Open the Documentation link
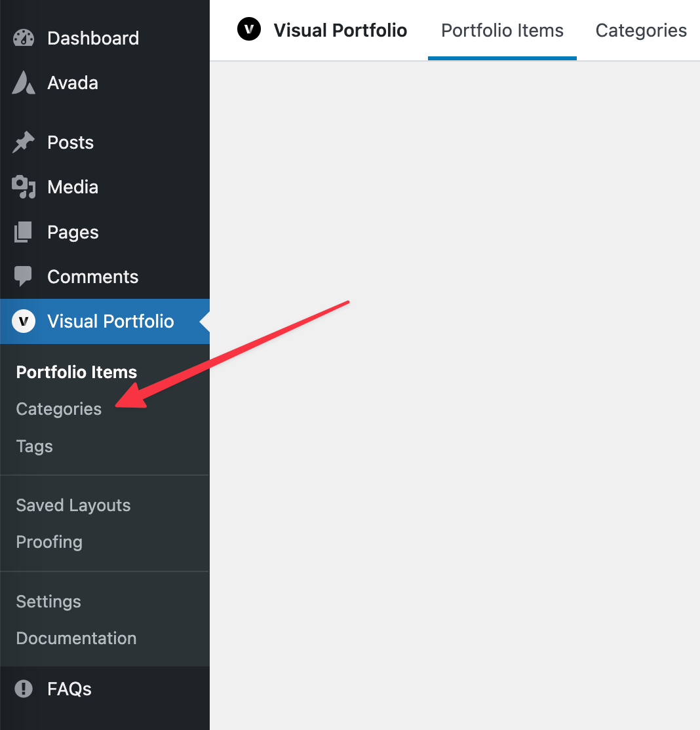Image resolution: width=700 pixels, height=730 pixels. click(77, 638)
